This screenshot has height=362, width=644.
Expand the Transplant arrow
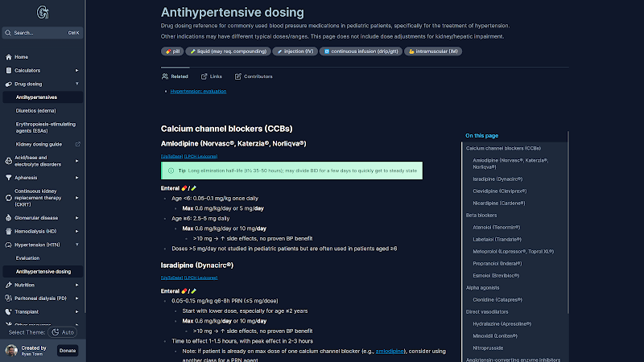pyautogui.click(x=76, y=312)
